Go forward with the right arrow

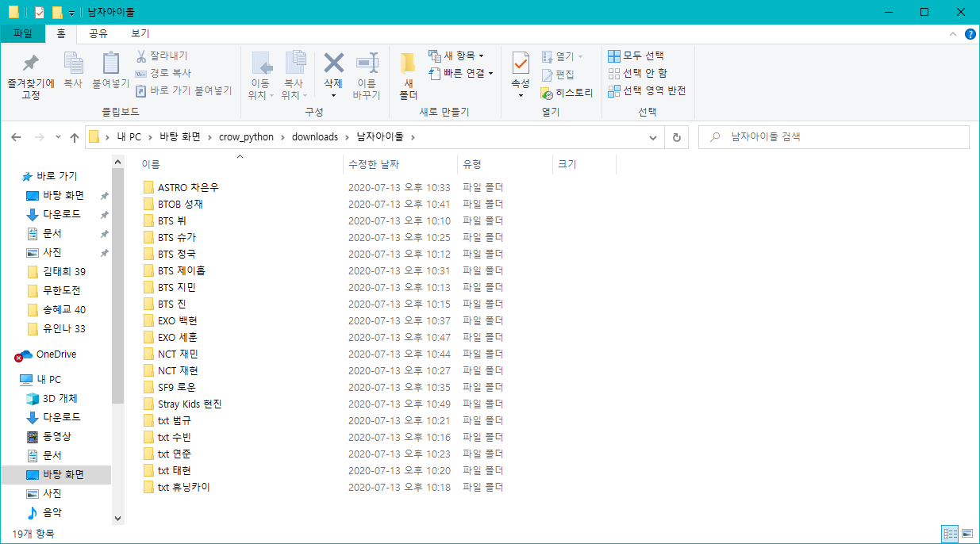click(x=39, y=137)
